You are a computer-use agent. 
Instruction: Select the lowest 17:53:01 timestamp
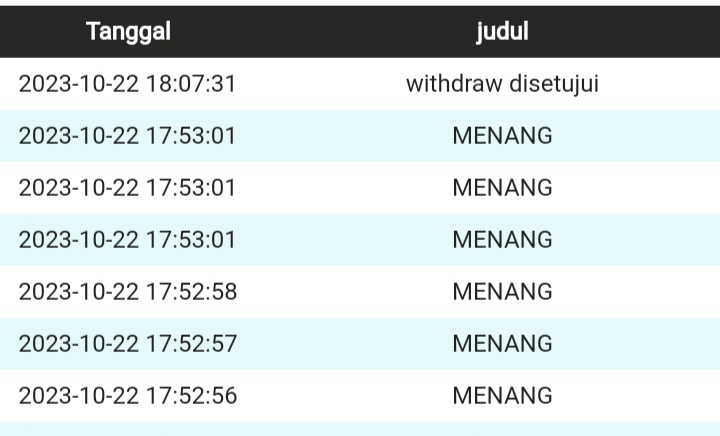click(x=128, y=240)
